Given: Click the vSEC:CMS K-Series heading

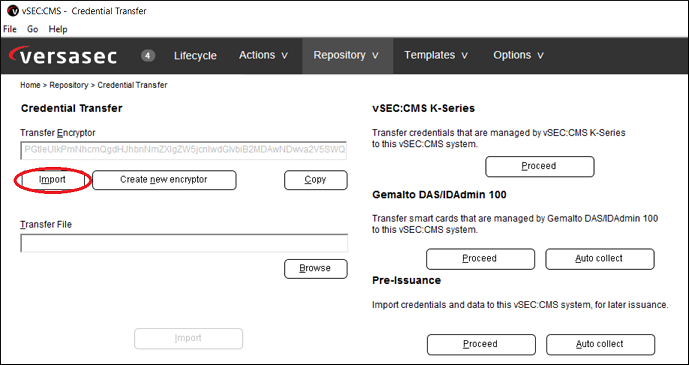Looking at the screenshot, I should pos(424,108).
